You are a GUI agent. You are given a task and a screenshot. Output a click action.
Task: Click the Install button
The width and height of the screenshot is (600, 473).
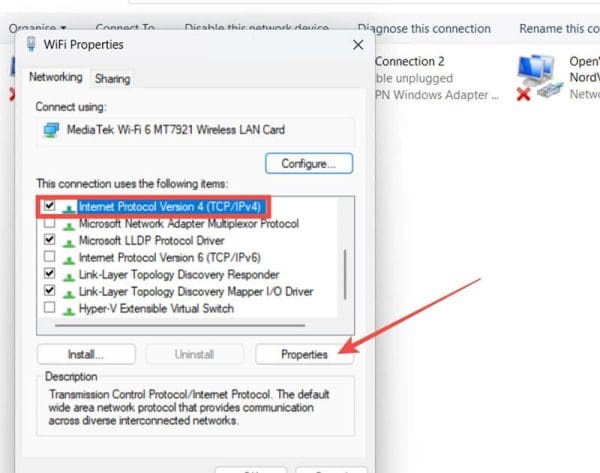[86, 354]
